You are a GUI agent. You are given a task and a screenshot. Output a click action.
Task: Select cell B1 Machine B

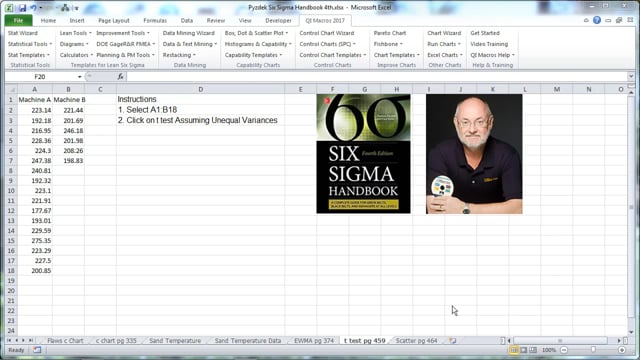69,100
